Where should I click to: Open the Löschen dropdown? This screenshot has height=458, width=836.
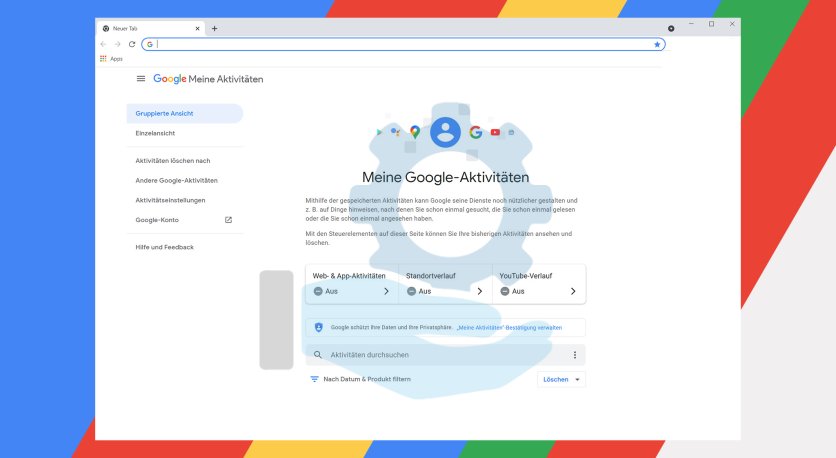[561, 380]
